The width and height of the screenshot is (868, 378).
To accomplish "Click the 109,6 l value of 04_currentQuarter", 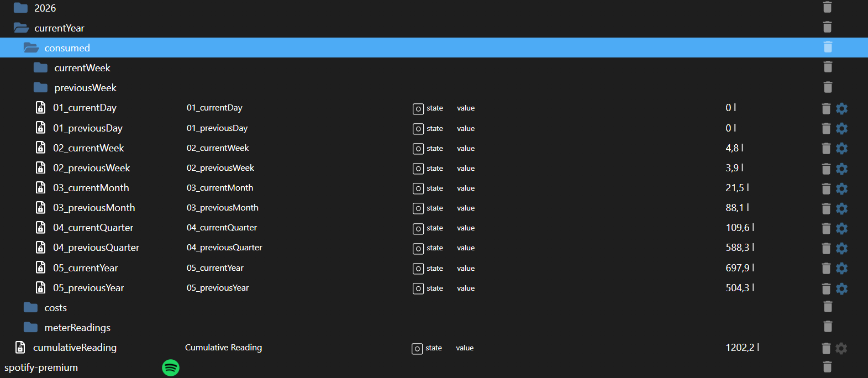I will pos(740,228).
